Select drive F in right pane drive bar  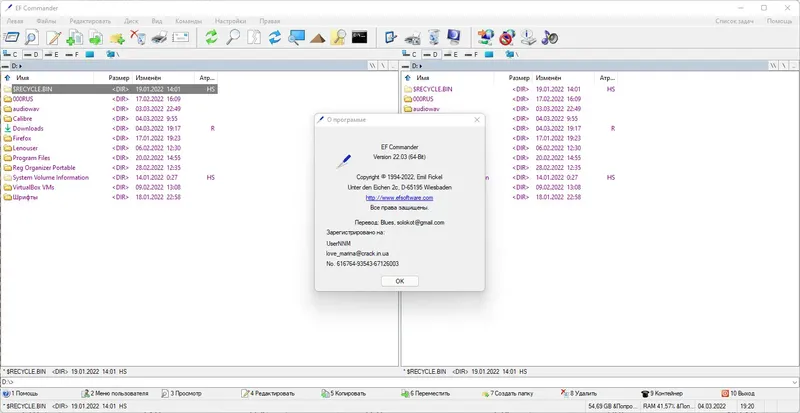(x=471, y=54)
